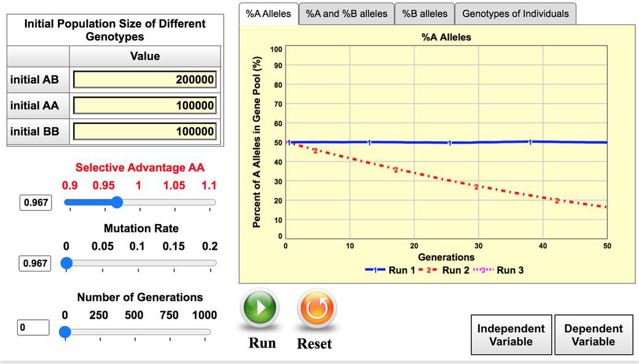The height and width of the screenshot is (364, 639).
Task: Click the Run 2 legend marker
Action: [x=428, y=270]
